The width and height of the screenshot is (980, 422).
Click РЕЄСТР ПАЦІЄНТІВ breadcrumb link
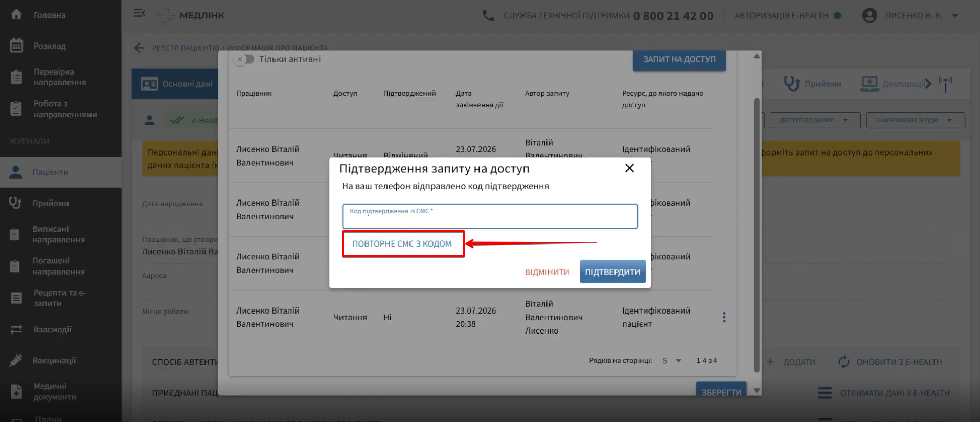coord(186,48)
